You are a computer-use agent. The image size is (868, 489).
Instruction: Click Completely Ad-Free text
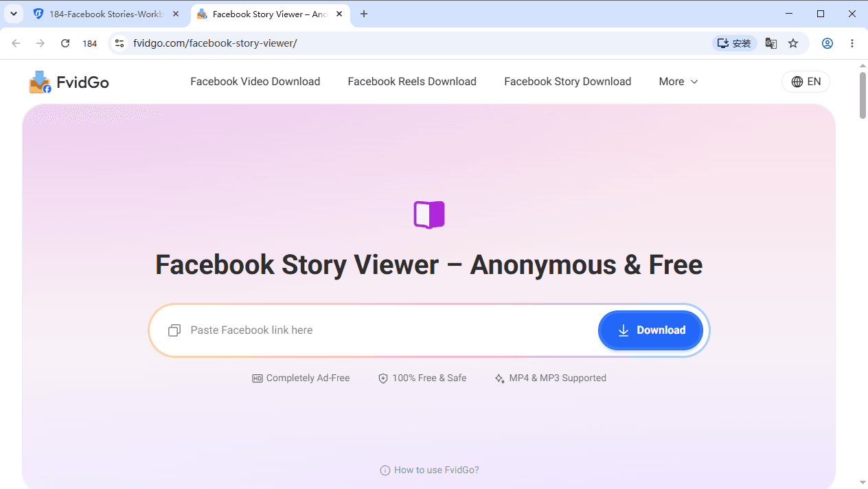(308, 378)
